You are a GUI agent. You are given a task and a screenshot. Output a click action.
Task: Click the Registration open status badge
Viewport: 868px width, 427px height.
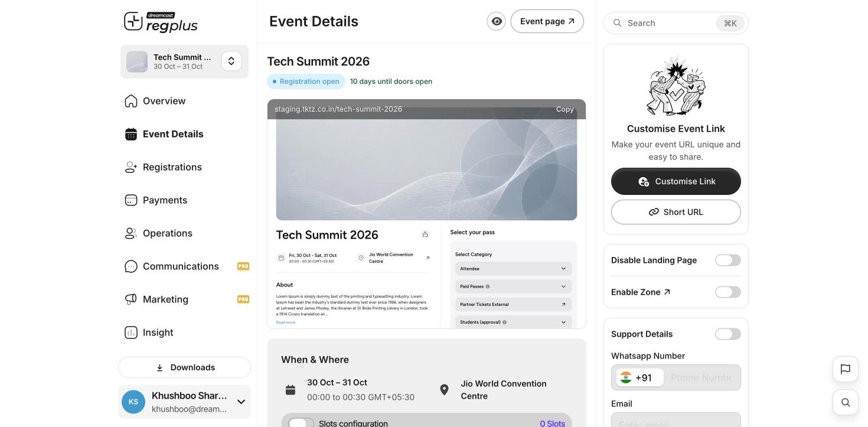[x=306, y=82]
